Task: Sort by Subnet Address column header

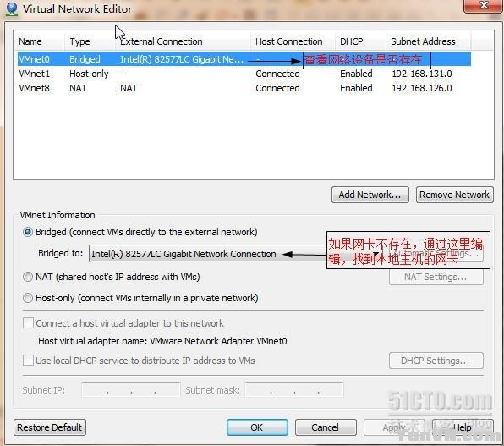Action: [x=429, y=41]
